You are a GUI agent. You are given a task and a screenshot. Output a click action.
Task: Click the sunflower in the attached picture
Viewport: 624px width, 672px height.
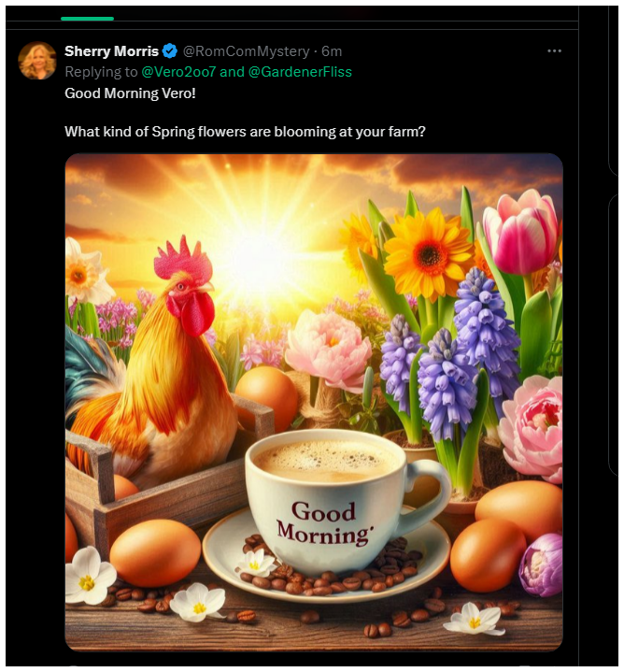[428, 252]
